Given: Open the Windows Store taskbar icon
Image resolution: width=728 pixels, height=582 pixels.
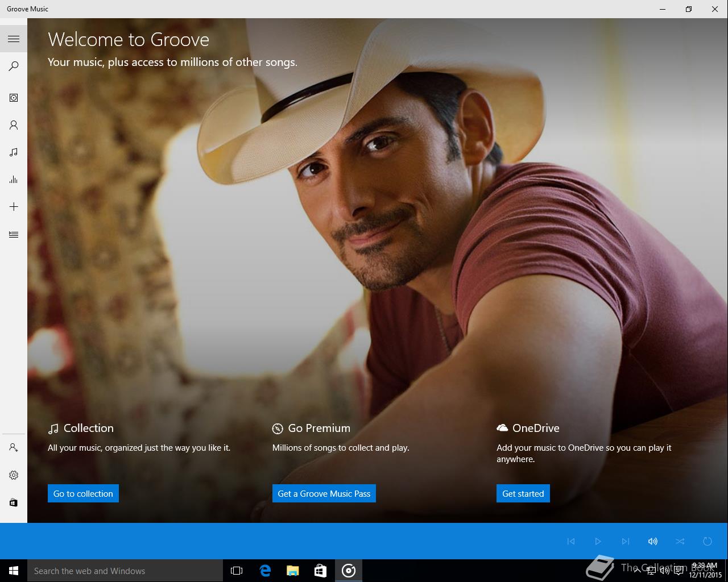Looking at the screenshot, I should tap(321, 571).
